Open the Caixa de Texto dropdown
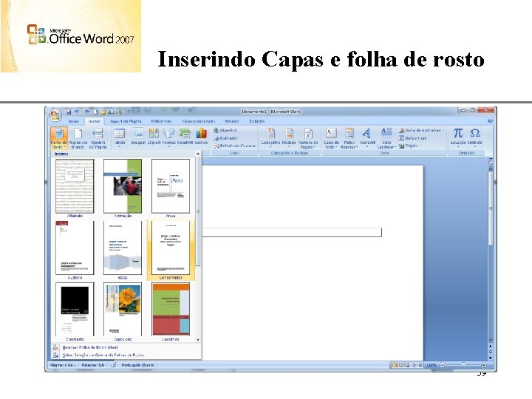532x399 pixels. [331, 137]
